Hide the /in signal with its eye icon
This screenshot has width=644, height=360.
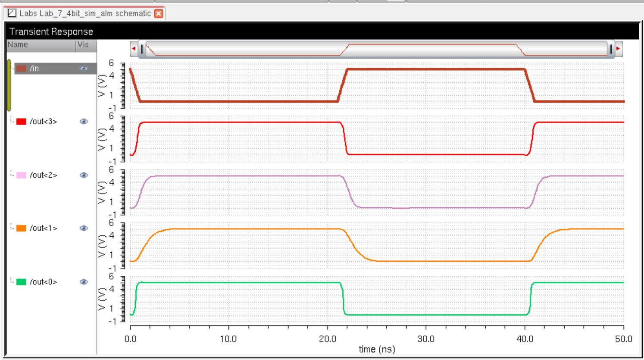point(84,69)
